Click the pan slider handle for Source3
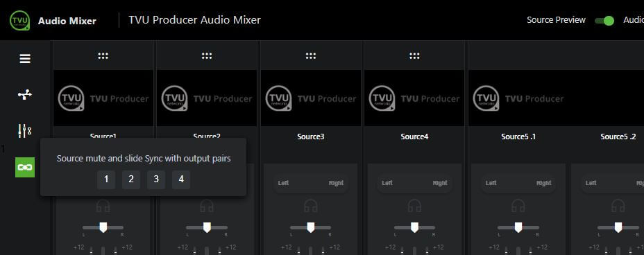Screen dimensions: 644x255 pyautogui.click(x=311, y=227)
